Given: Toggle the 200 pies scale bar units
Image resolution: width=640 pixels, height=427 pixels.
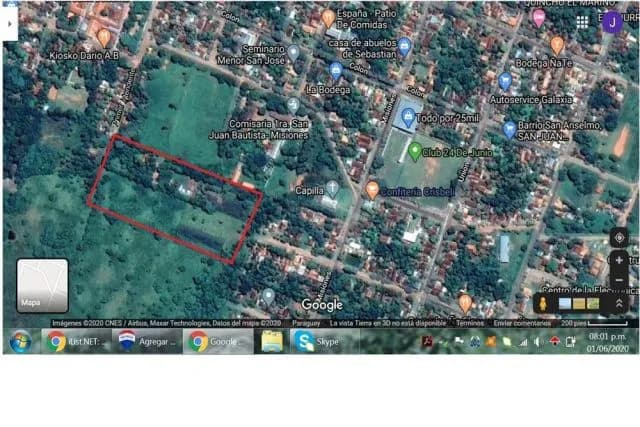Looking at the screenshot, I should pyautogui.click(x=594, y=323).
